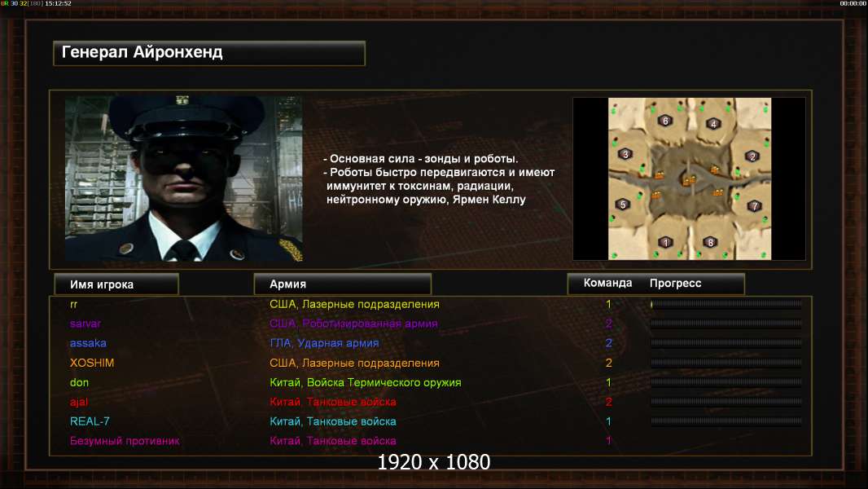868x489 pixels.
Task: Click the general's portrait image
Action: (x=184, y=178)
